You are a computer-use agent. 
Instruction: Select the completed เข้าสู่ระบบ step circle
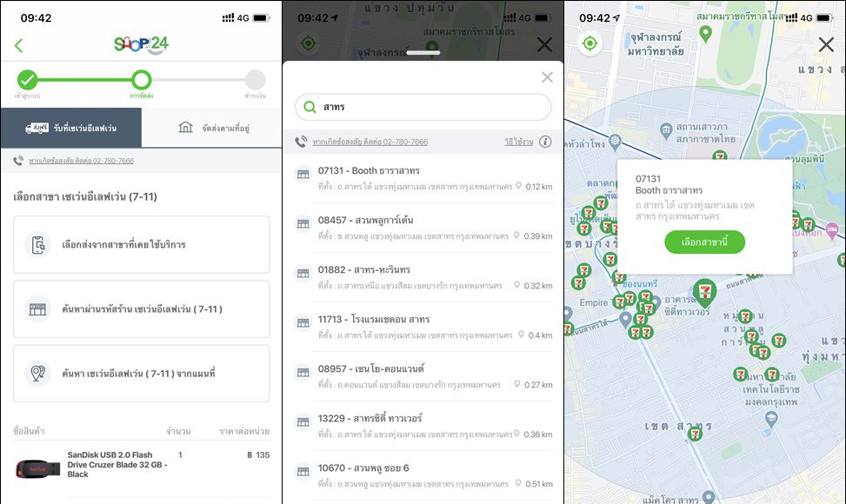pos(28,81)
